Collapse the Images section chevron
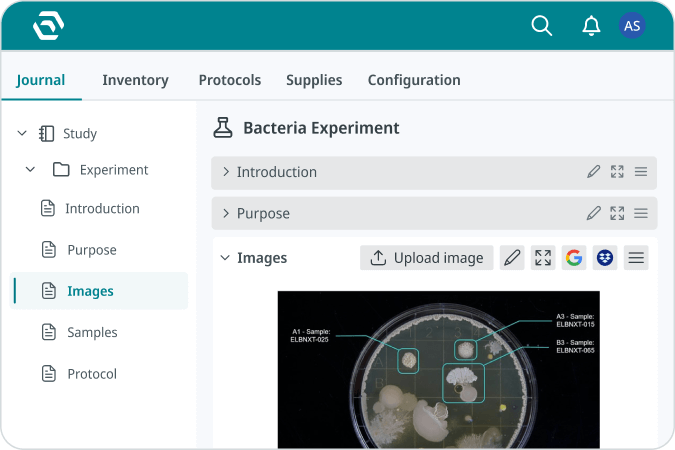The width and height of the screenshot is (675, 450). [x=225, y=258]
